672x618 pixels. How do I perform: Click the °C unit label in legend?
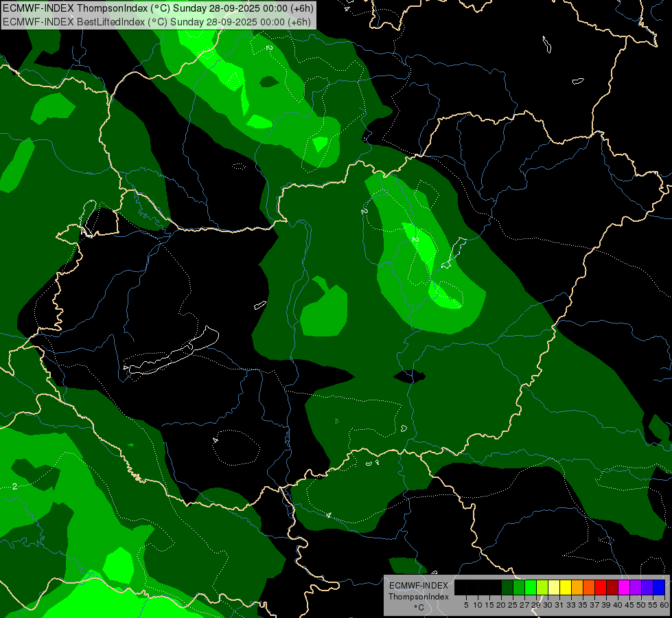coord(419,608)
